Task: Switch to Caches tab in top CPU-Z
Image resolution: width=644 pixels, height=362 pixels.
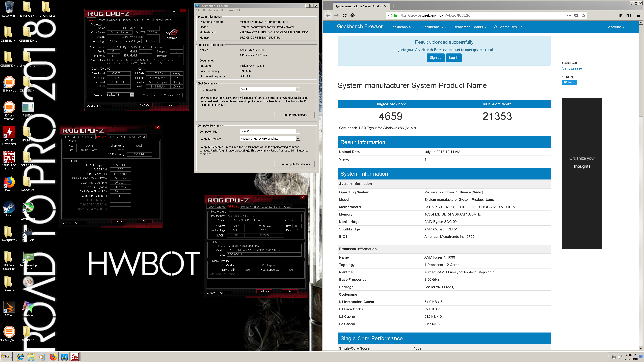Action: pyautogui.click(x=101, y=20)
